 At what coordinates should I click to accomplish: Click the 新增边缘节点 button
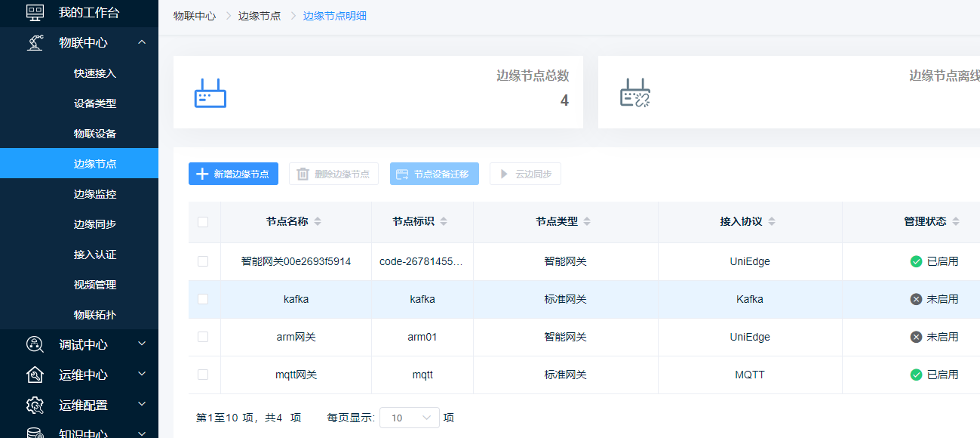pyautogui.click(x=233, y=174)
